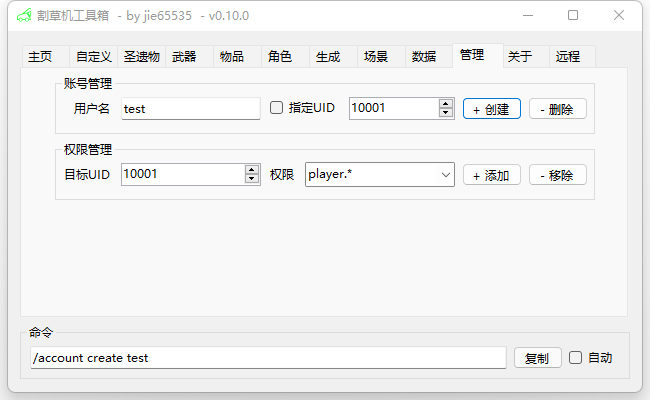Select the 远程 tab

[568, 57]
